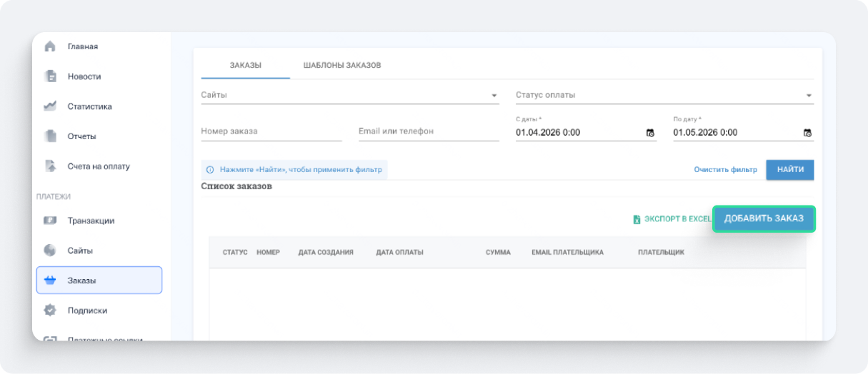This screenshot has width=868, height=374.
Task: Click the Статистика chart icon
Action: click(50, 106)
